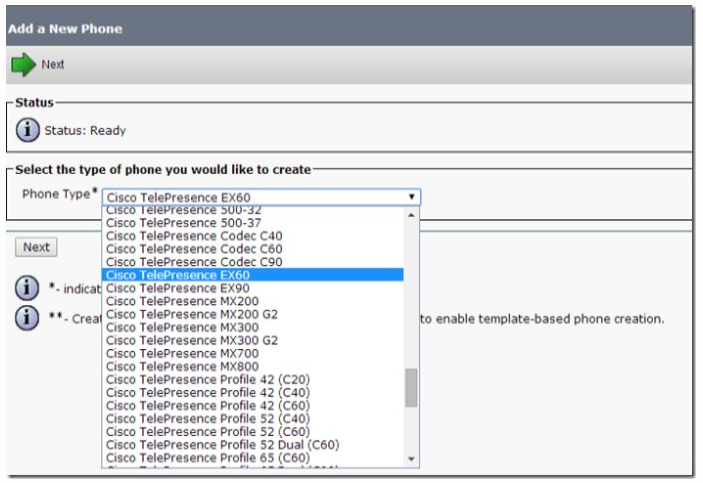Select TelePresence Profile 42 (C20)
Viewport: 703px width, 483px height.
[253, 379]
